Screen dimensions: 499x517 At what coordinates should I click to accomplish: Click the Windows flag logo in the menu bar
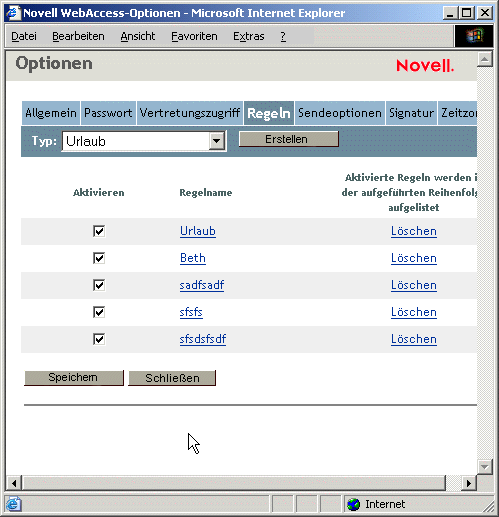click(474, 36)
